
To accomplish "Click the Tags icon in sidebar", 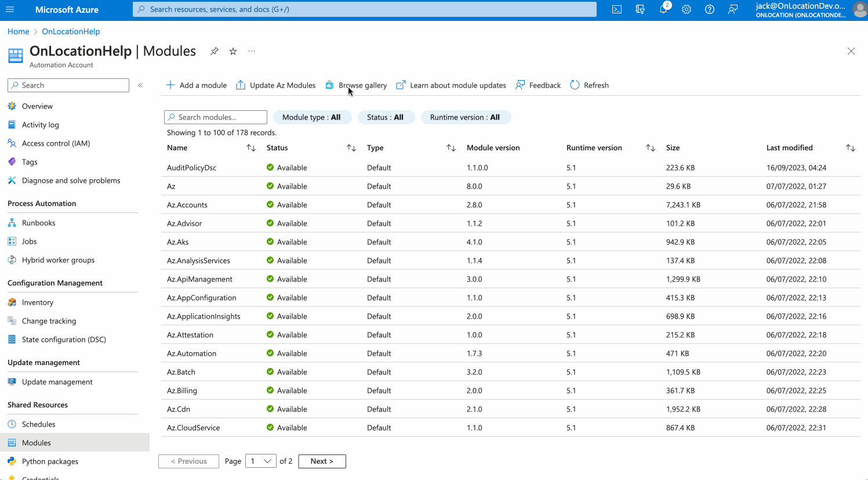I will (12, 162).
